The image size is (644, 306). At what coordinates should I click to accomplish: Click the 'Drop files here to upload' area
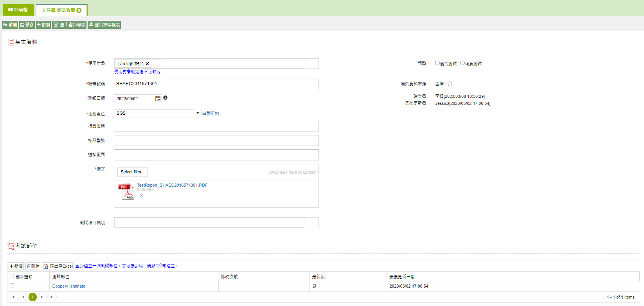[292, 172]
